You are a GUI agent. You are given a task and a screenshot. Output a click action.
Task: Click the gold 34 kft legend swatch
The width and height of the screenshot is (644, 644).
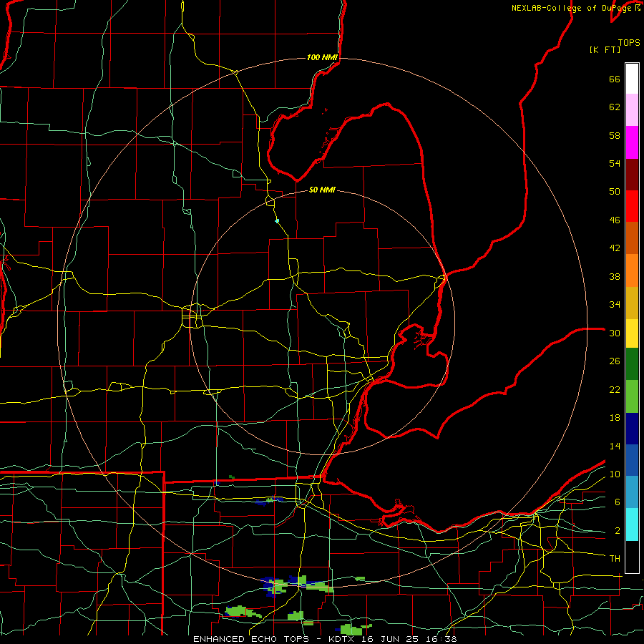coord(632,303)
